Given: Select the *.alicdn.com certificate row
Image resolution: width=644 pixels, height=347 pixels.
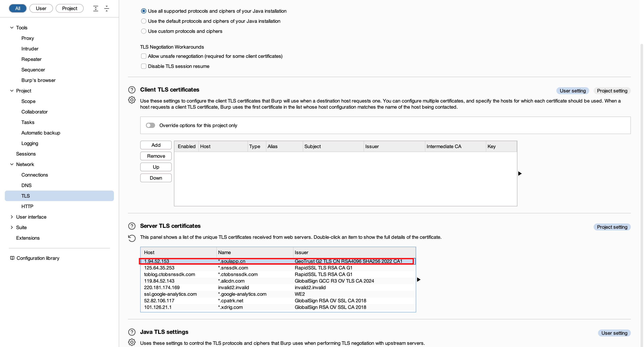Looking at the screenshot, I should pyautogui.click(x=278, y=281).
